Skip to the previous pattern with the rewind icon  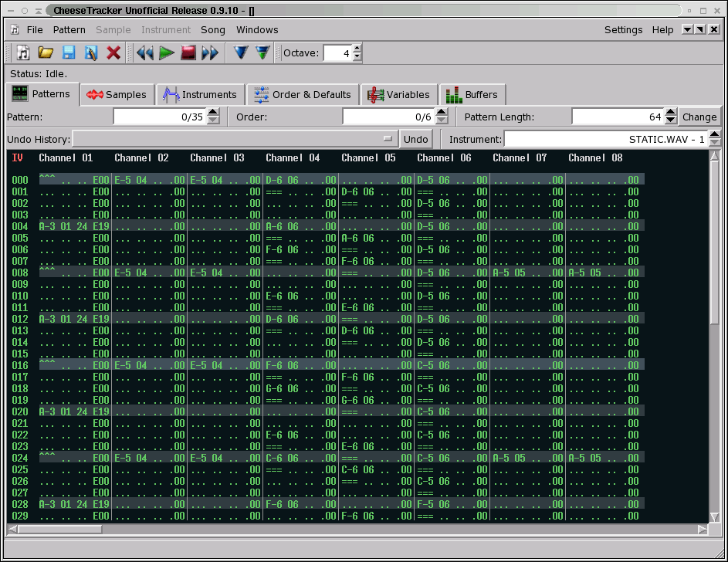(144, 53)
